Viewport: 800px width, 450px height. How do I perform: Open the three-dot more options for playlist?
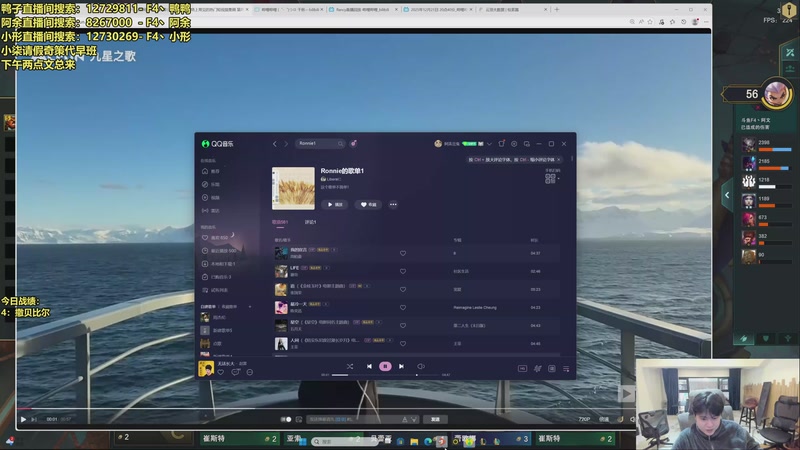[393, 205]
